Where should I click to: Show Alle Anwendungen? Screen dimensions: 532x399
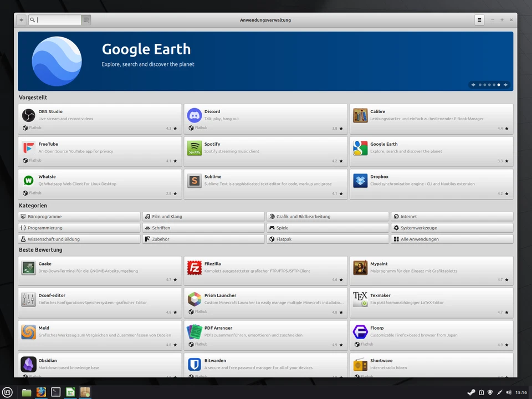pyautogui.click(x=452, y=239)
